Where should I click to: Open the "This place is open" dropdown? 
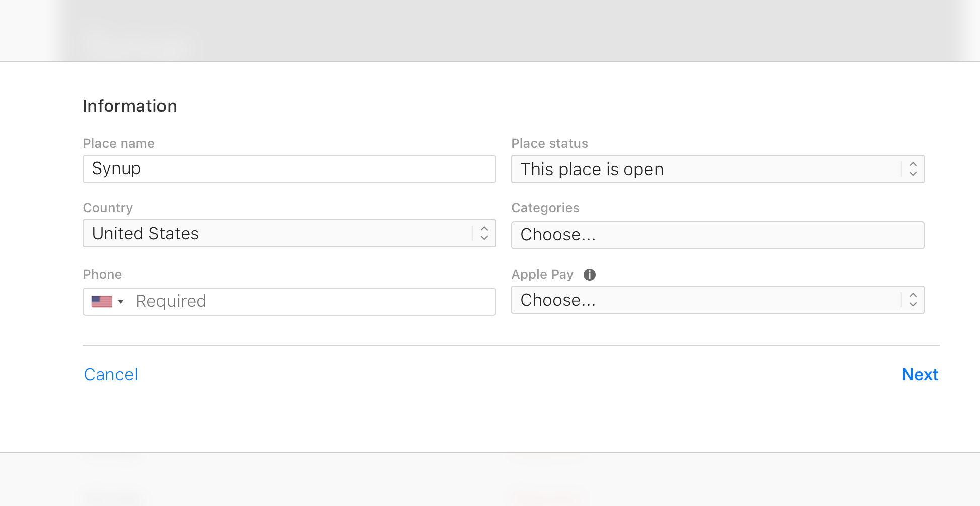[x=704, y=169]
